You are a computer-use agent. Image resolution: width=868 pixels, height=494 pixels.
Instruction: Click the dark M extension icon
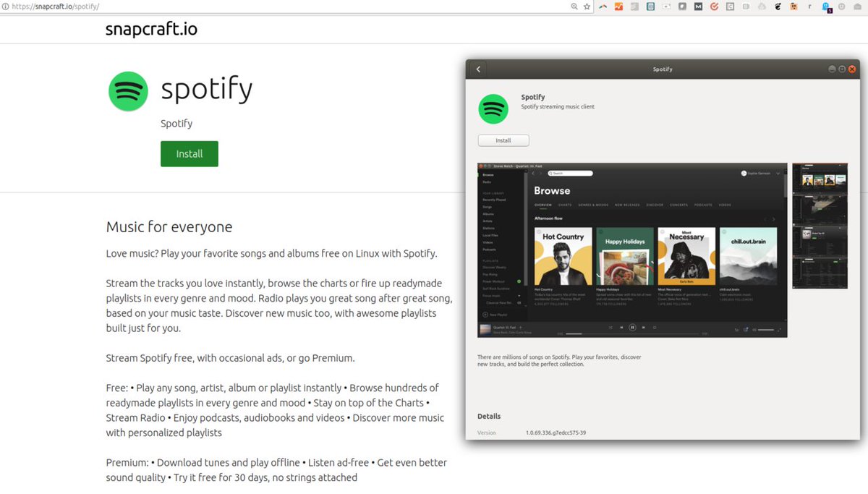point(698,7)
